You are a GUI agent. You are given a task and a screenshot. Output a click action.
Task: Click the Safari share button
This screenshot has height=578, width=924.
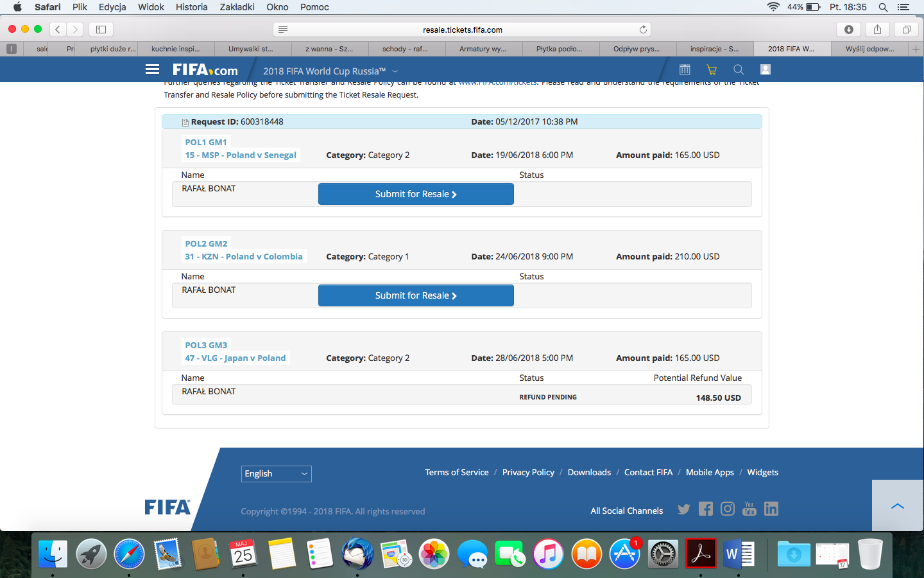click(x=877, y=30)
